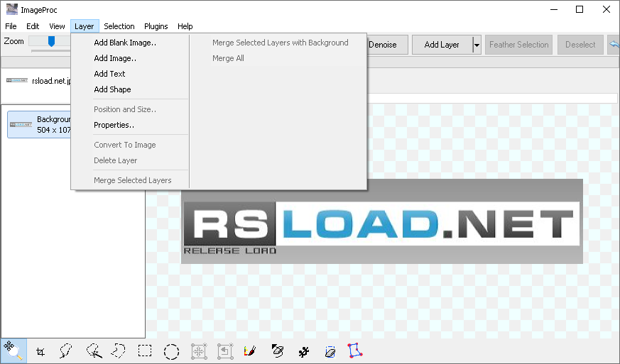Select the freehand lasso selection tool
This screenshot has height=364, width=620.
65,351
